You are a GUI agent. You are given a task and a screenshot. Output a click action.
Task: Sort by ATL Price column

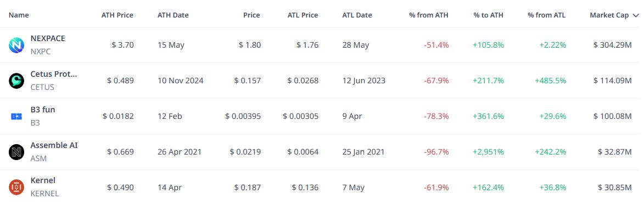pyautogui.click(x=303, y=15)
